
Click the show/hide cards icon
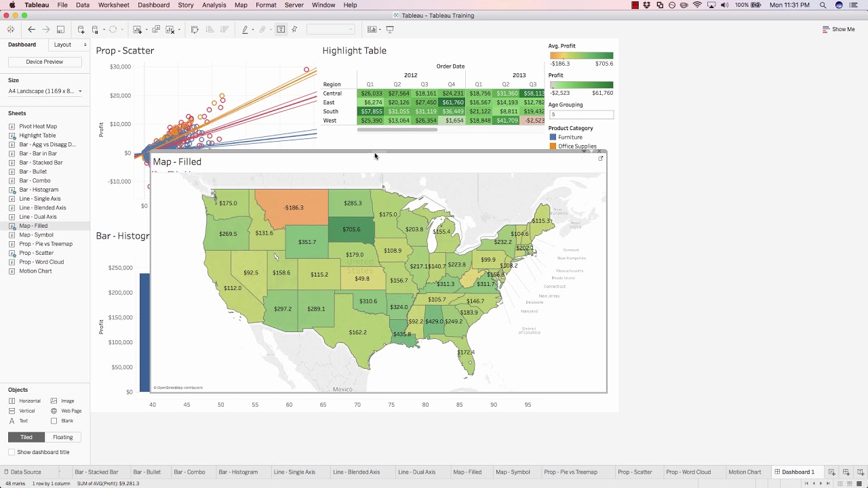point(372,29)
